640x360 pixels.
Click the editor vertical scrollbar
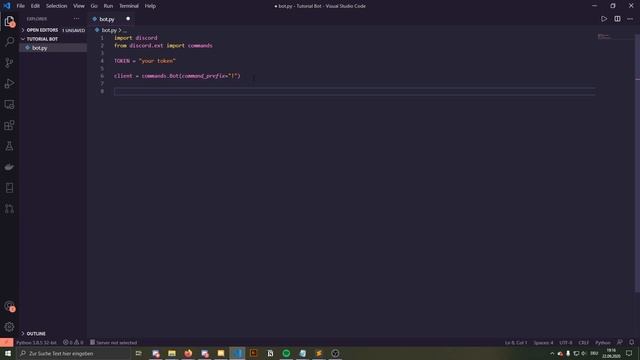[x=637, y=163]
